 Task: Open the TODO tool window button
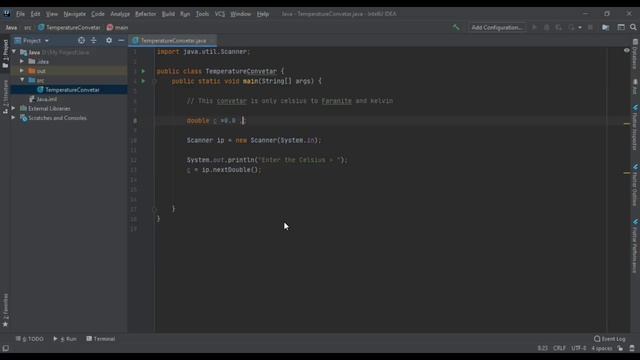tap(29, 339)
